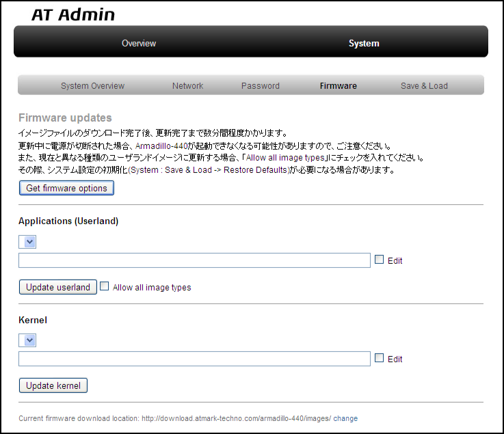
Task: Focus the userland image URL field
Action: pos(194,260)
